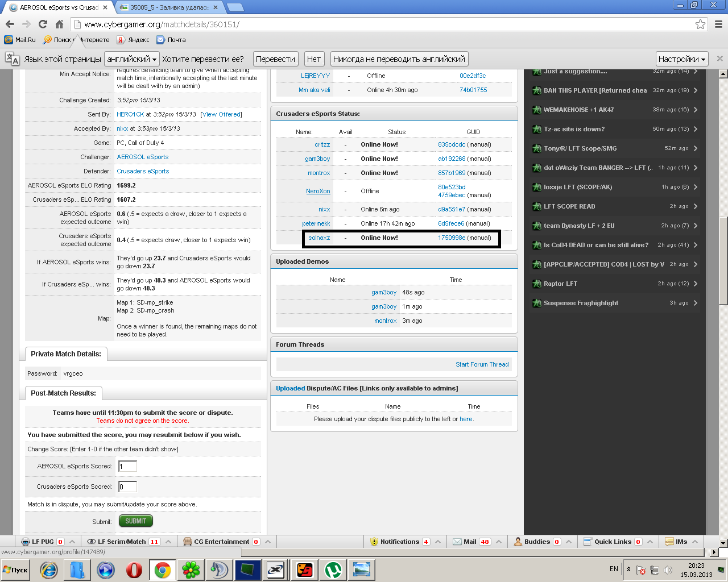Expand chevron of 'Suspense Fraghighlight' thread
728x582 pixels.
click(x=696, y=303)
